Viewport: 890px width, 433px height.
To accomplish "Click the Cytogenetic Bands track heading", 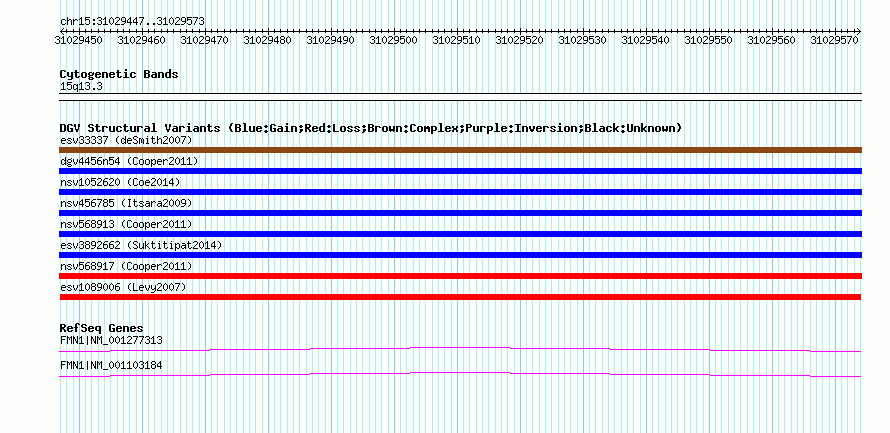I will [x=119, y=74].
